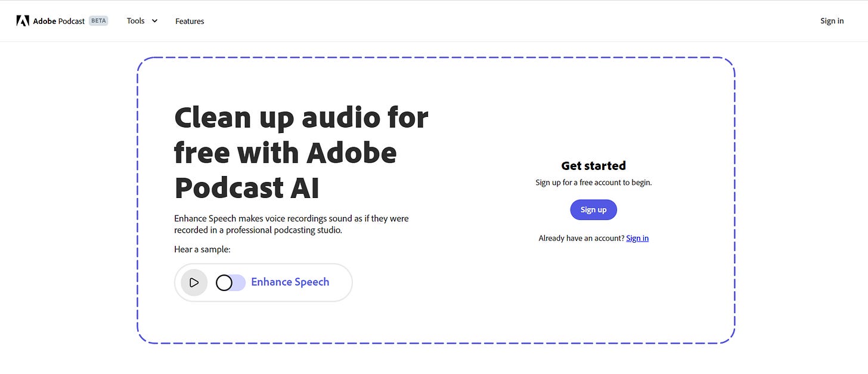
Task: Follow the Sign in link under Sign up
Action: tap(637, 238)
